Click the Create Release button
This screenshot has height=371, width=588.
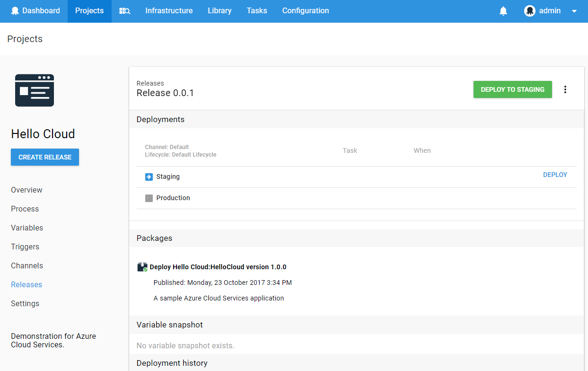coord(45,157)
